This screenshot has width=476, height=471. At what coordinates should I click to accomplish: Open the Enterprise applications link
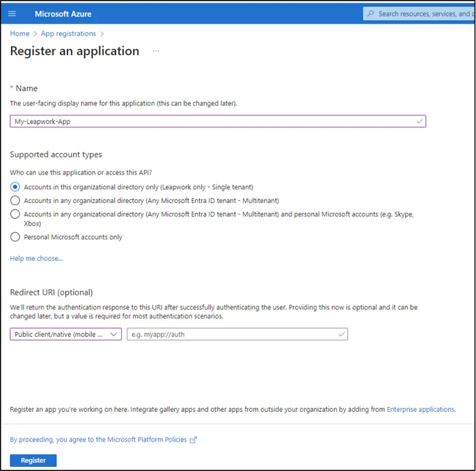coord(420,409)
